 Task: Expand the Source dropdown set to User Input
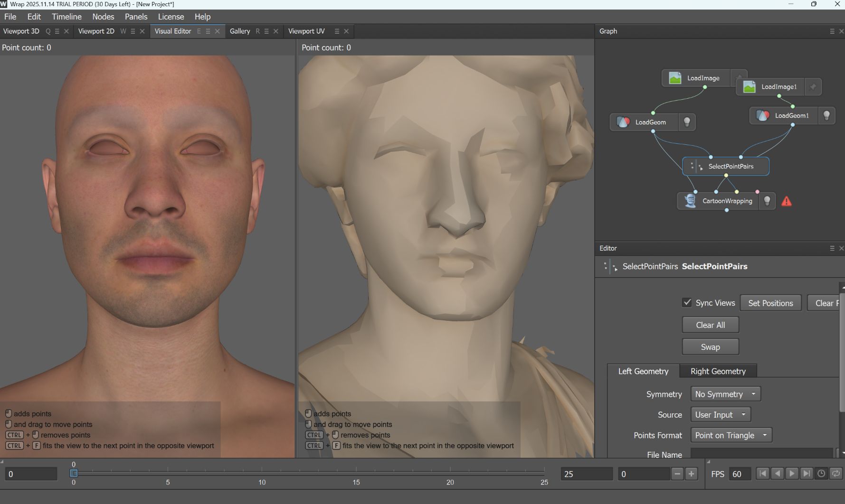point(720,415)
